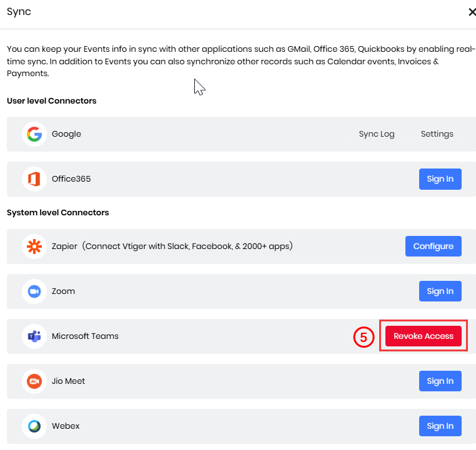This screenshot has height=450, width=476.
Task: Configure the Zapier connector
Action: [433, 247]
